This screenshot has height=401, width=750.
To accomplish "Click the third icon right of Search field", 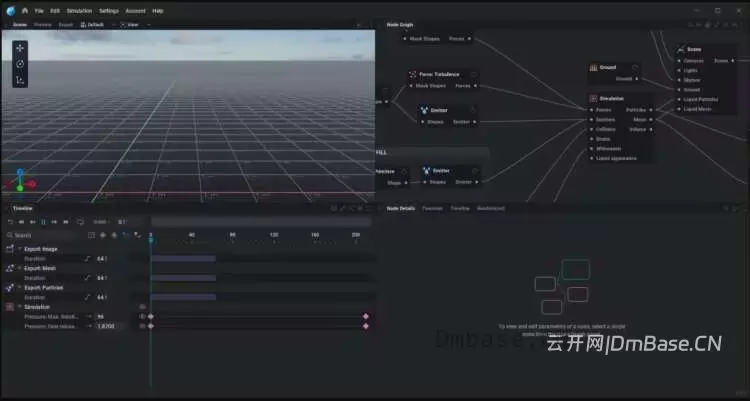I will point(114,235).
